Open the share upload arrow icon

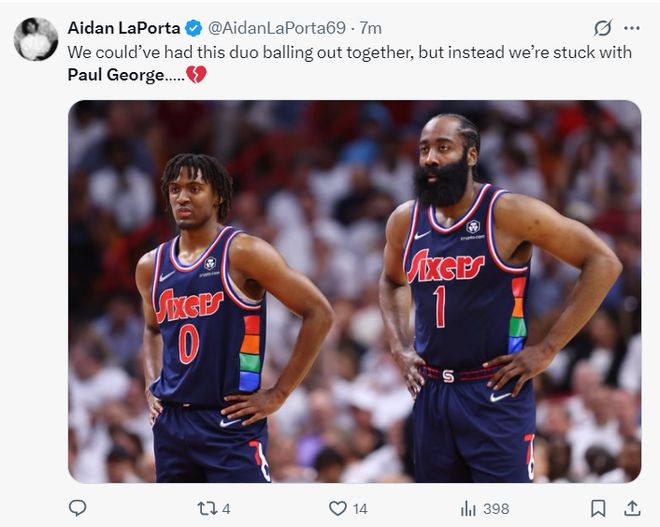pos(632,508)
